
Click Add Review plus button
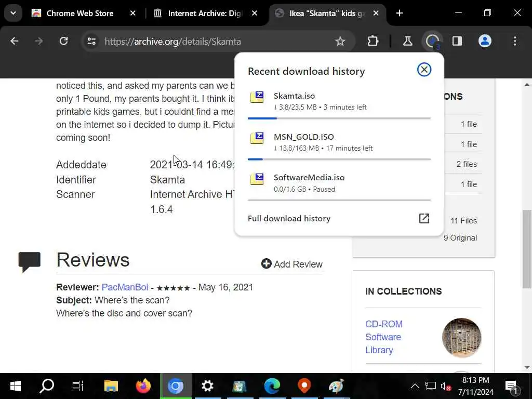point(292,264)
